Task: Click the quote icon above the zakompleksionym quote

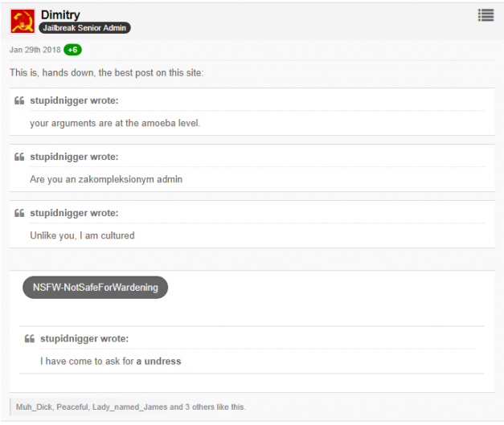Action: pyautogui.click(x=19, y=157)
